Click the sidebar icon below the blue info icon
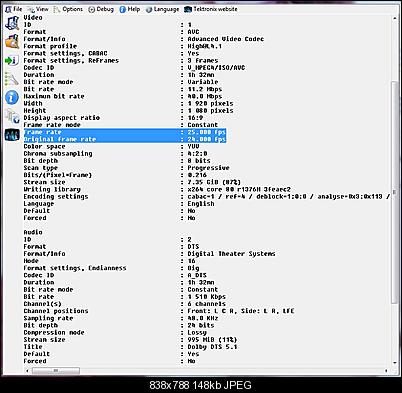Viewport: 402px width, 393px height. coord(12,116)
